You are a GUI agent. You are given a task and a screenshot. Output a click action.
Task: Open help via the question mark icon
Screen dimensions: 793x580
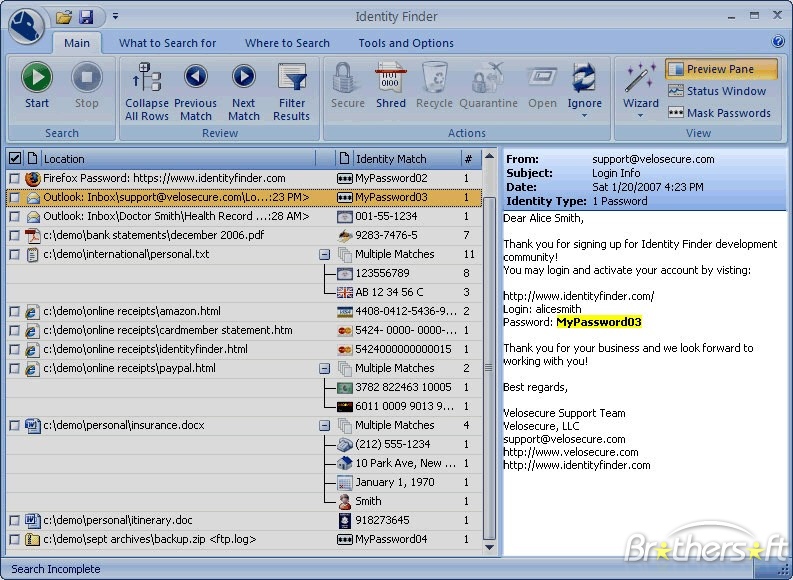point(778,41)
